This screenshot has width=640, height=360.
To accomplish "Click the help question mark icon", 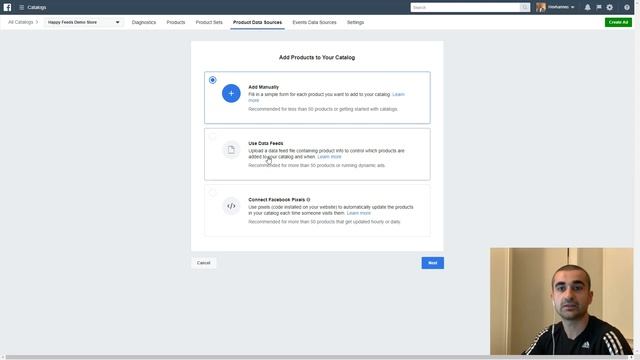I will 627,7.
